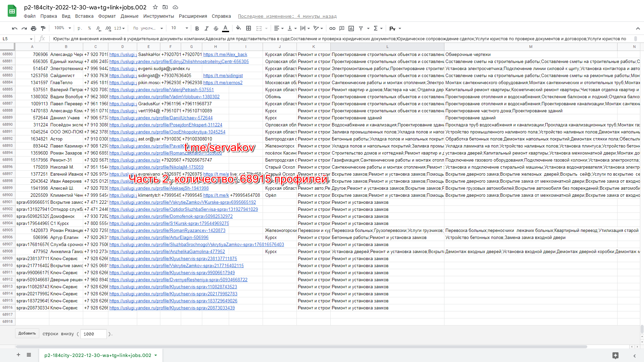Open the Вставка menu
Viewport: 644px width, 362px height.
coord(84,16)
